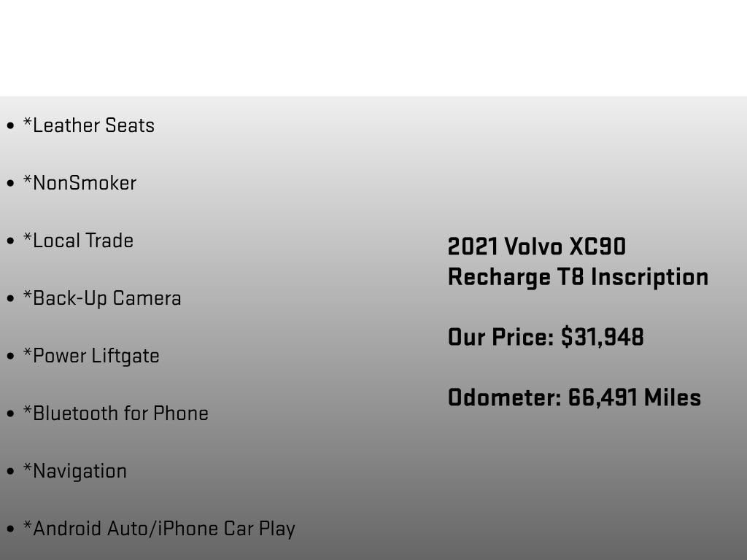
Task: Click the bullet point beside NonSmoker
Action: click(x=10, y=184)
